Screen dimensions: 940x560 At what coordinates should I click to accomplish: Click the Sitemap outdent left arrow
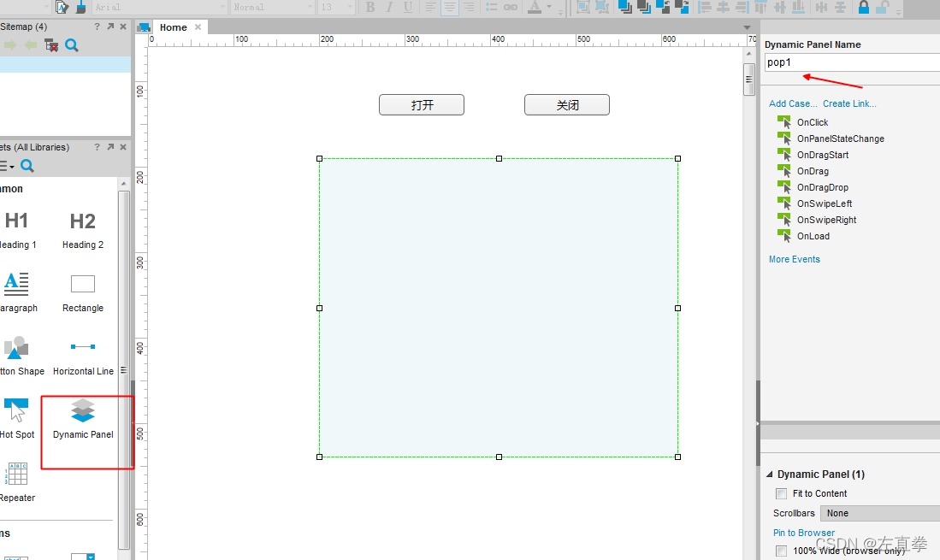(31, 45)
